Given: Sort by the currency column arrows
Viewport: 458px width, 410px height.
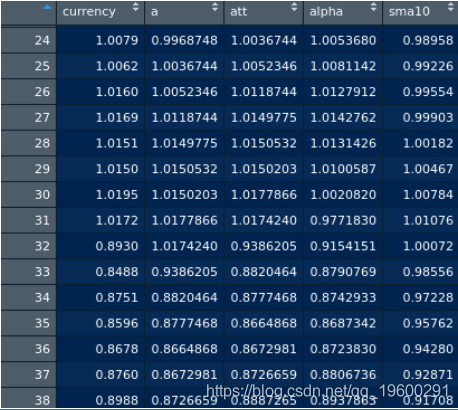Looking at the screenshot, I should 135,7.
